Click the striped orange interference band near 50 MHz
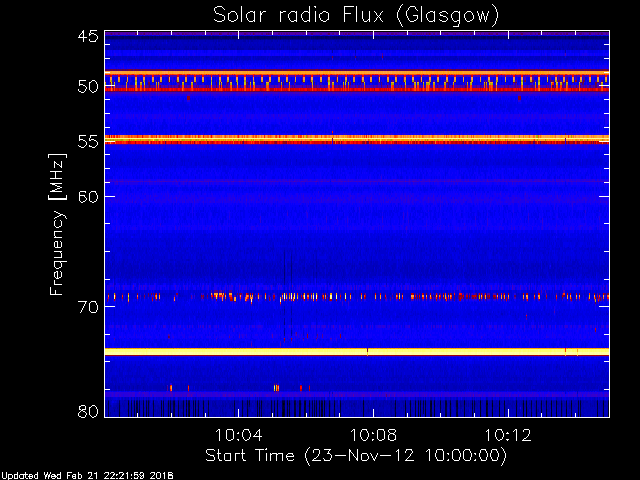 (x=357, y=81)
